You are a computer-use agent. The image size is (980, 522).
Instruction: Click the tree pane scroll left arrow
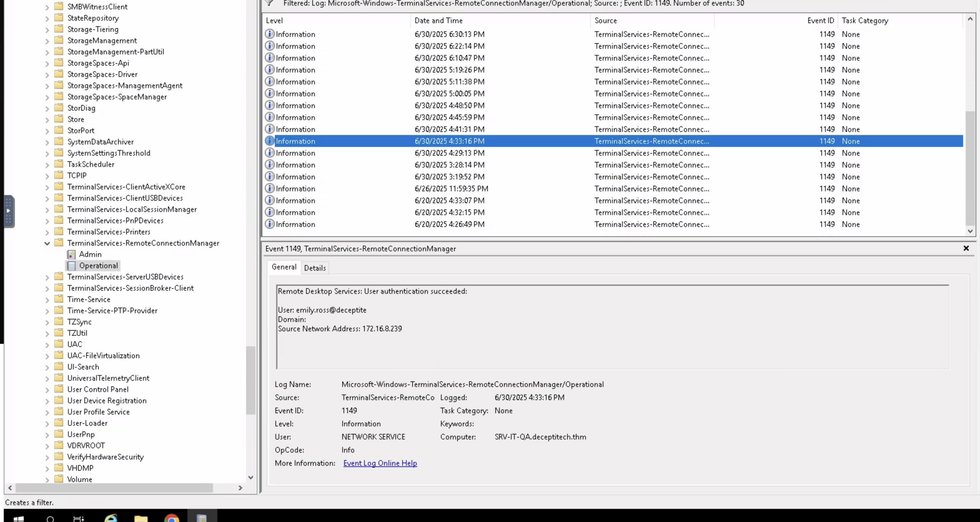[x=10, y=488]
